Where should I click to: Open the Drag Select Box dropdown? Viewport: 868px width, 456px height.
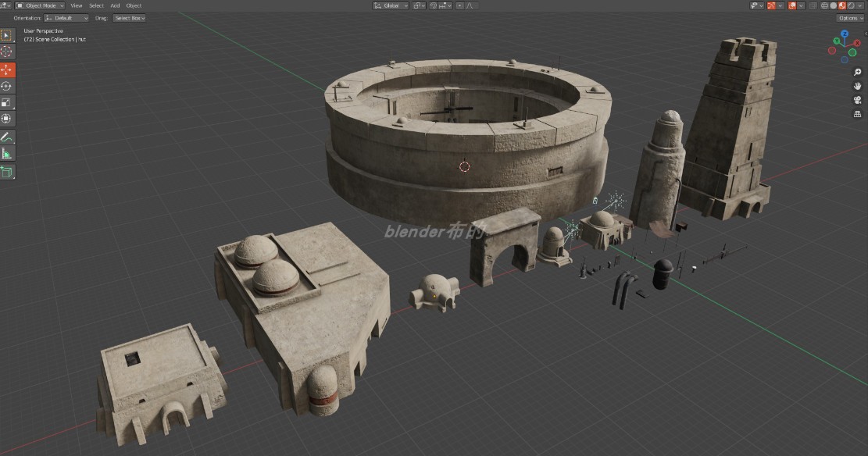[129, 18]
